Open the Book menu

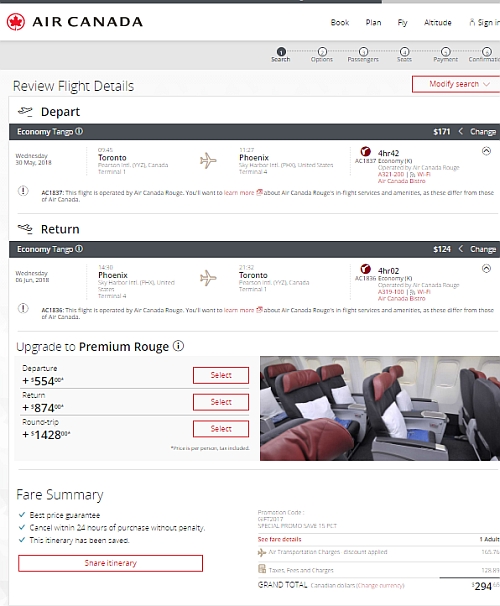[340, 22]
